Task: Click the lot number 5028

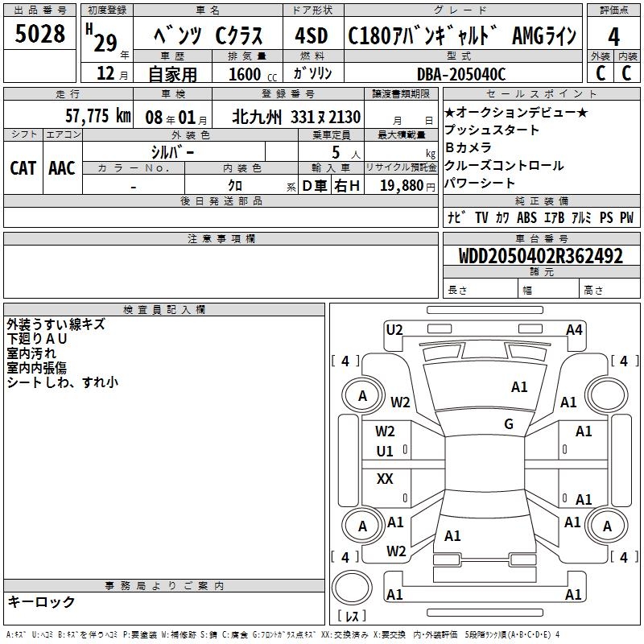Action: 40,36
